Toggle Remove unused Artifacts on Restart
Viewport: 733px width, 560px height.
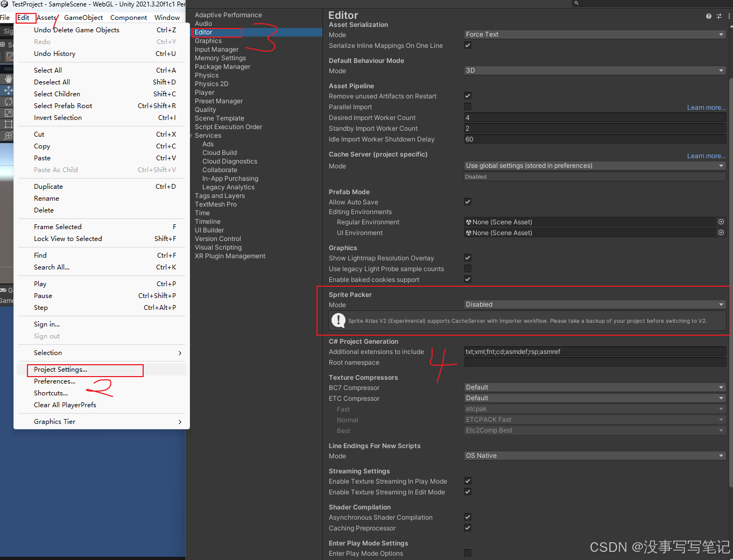coord(468,96)
